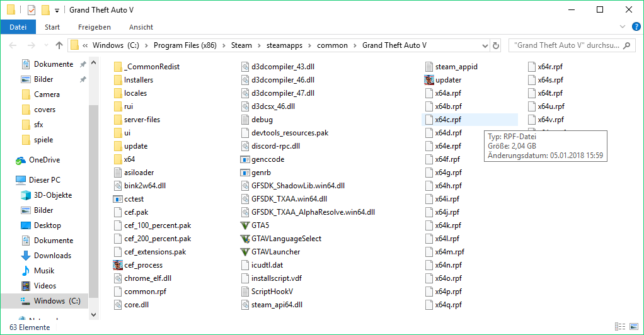This screenshot has height=335, width=644.
Task: Open the Datei menu
Action: click(x=18, y=27)
